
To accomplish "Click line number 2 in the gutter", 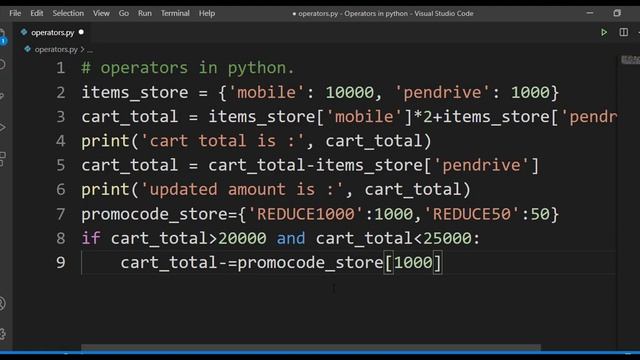I will (60, 93).
